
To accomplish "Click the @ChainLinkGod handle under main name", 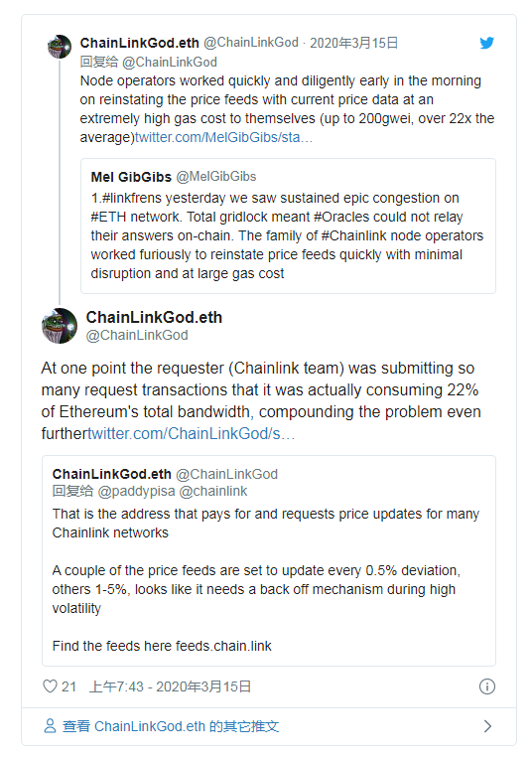I will click(x=137, y=335).
